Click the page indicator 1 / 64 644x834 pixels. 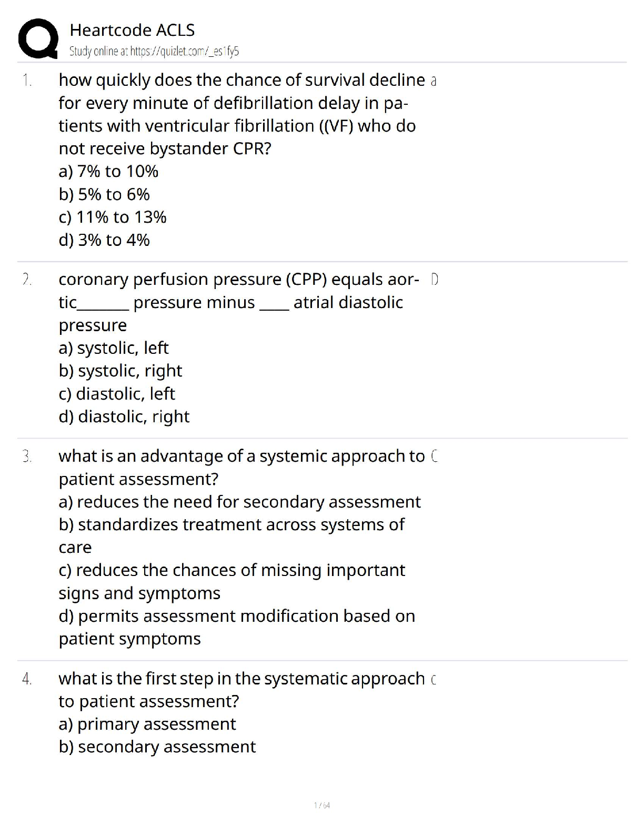pos(321,805)
